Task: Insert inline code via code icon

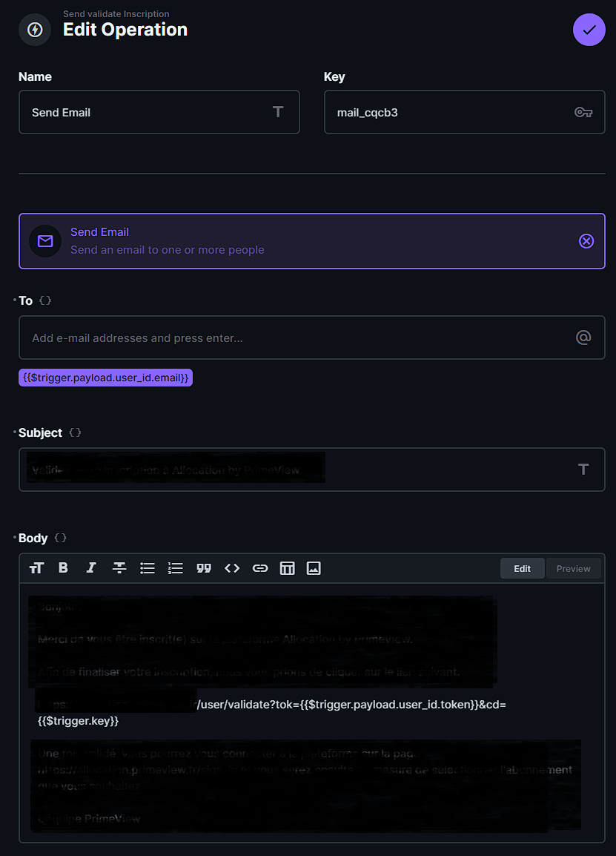Action: 232,568
